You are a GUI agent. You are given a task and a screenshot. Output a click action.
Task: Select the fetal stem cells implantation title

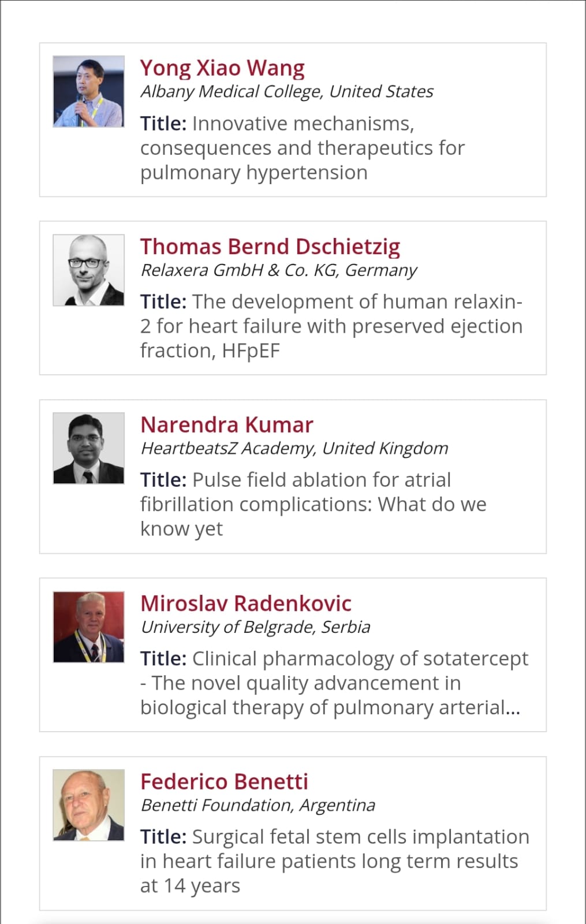pos(335,861)
